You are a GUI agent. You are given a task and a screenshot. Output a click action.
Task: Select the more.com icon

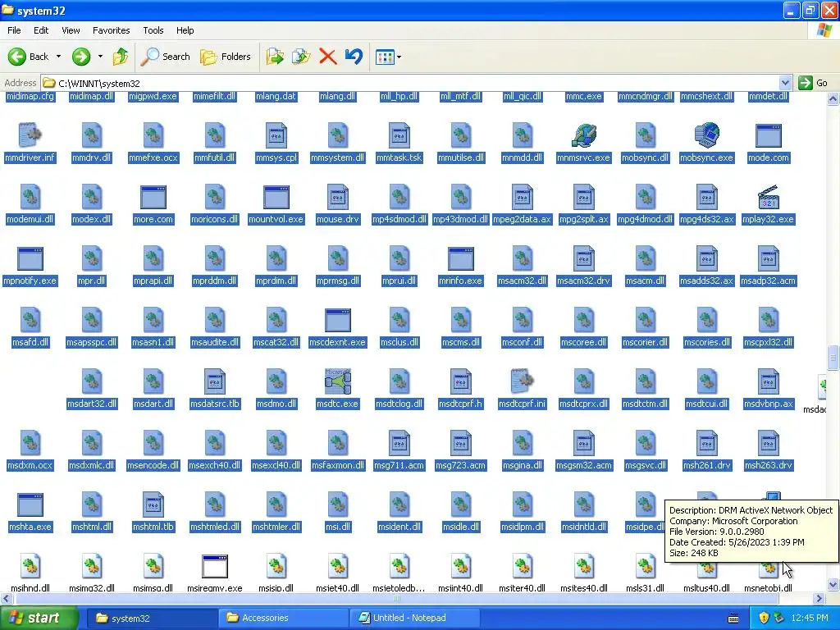coord(153,197)
